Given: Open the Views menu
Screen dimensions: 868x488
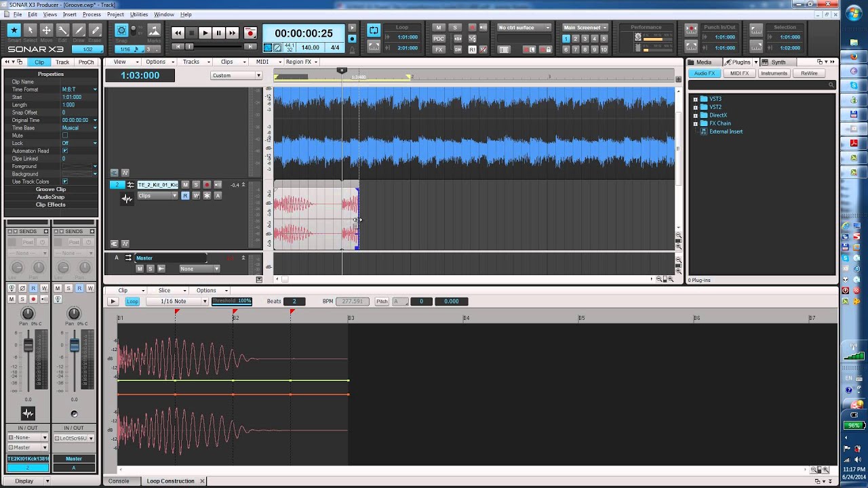Looking at the screenshot, I should click(x=50, y=14).
